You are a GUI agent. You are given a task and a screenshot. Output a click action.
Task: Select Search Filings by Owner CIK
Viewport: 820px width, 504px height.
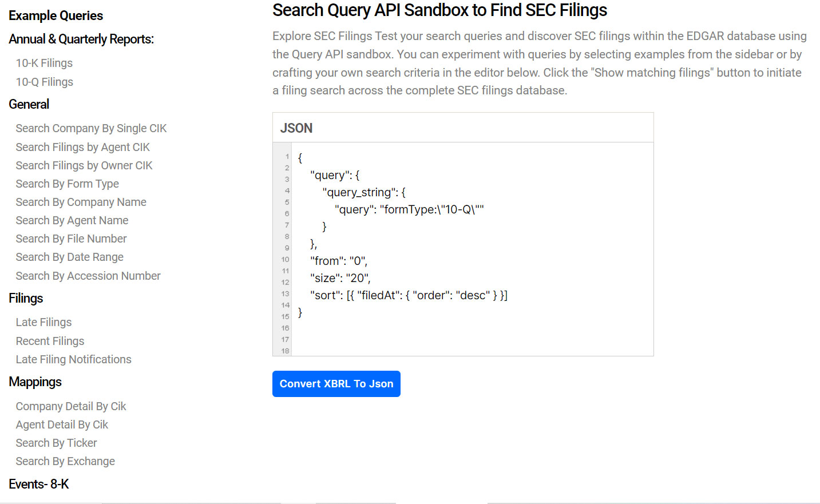[x=84, y=165]
